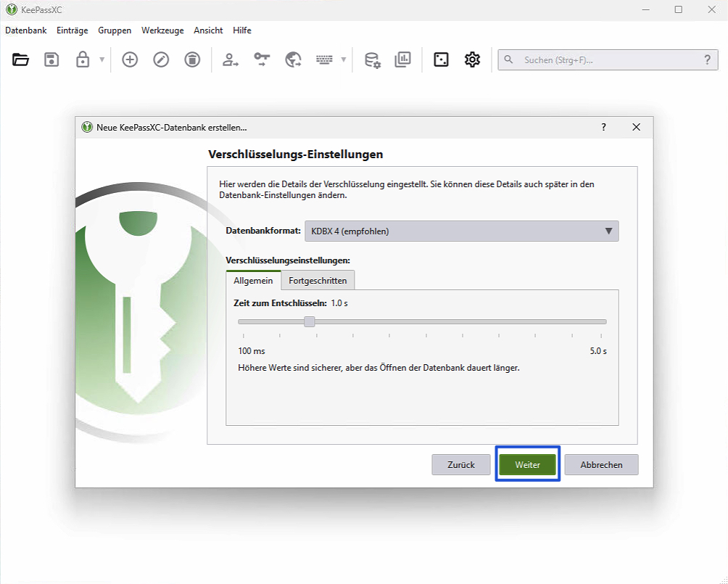The width and height of the screenshot is (728, 584).
Task: Open the Einträge menu
Action: [x=73, y=30]
